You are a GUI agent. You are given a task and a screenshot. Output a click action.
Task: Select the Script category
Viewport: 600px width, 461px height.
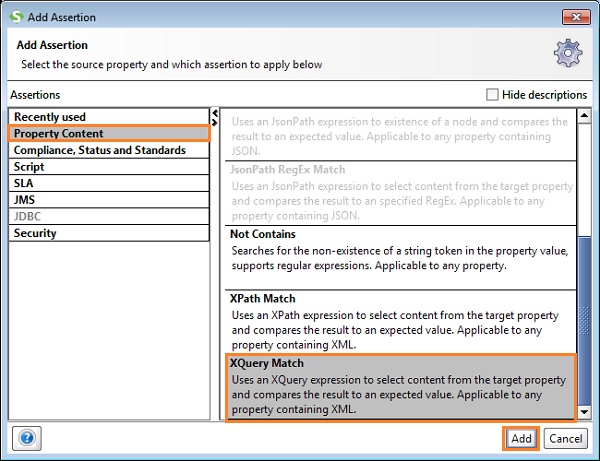pyautogui.click(x=109, y=166)
